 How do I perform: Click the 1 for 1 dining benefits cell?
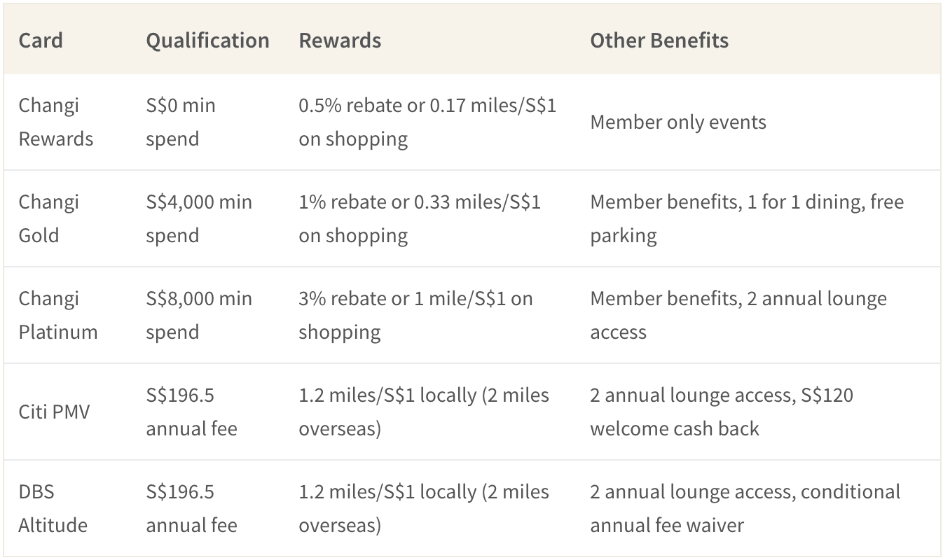pyautogui.click(x=747, y=218)
